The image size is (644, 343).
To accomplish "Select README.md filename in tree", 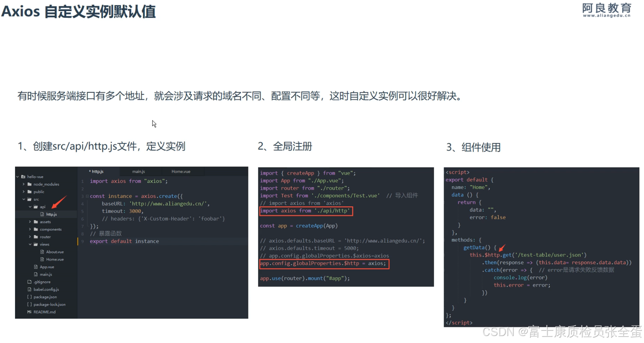I will tap(45, 312).
